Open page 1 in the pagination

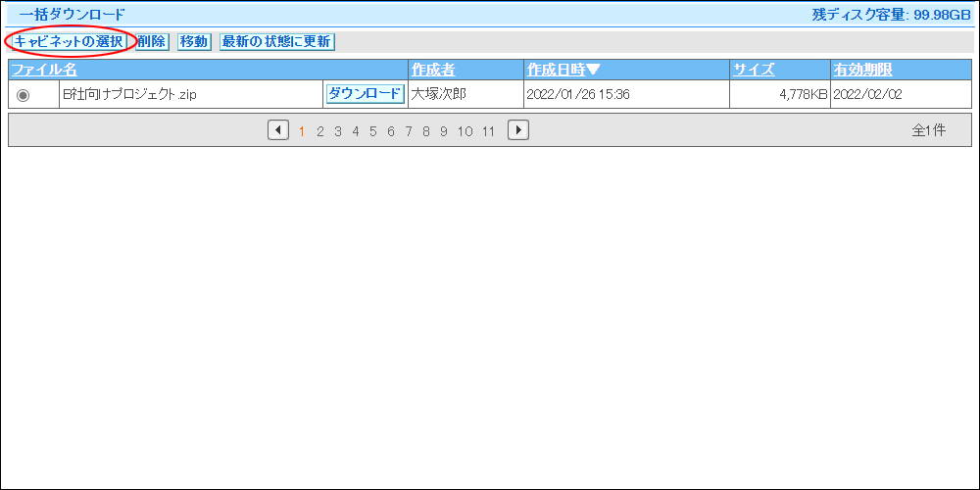pyautogui.click(x=302, y=131)
